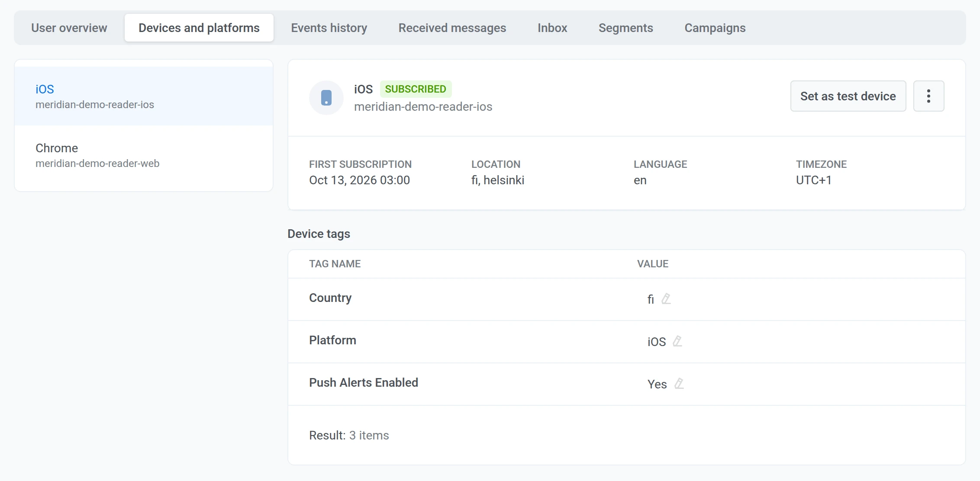The height and width of the screenshot is (481, 980).
Task: Click the first subscription date Oct 13, 2026 03:00
Action: (359, 180)
